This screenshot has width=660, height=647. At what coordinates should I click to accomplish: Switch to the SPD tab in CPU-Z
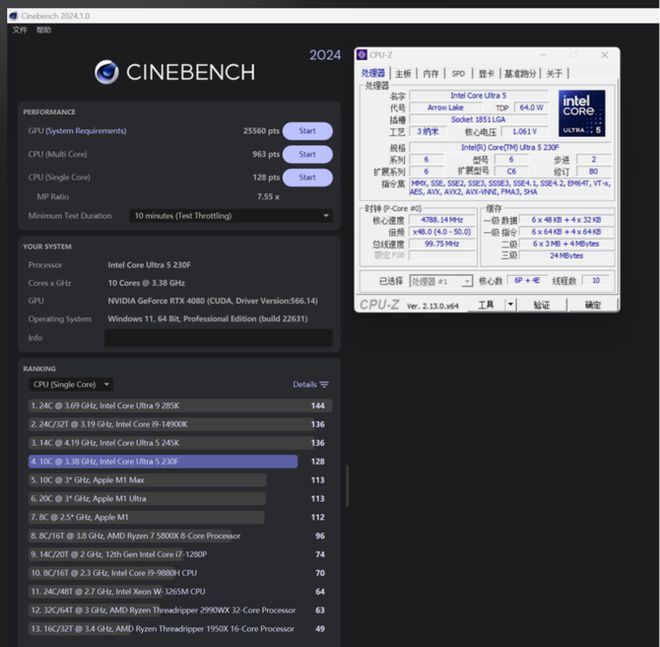pyautogui.click(x=458, y=73)
